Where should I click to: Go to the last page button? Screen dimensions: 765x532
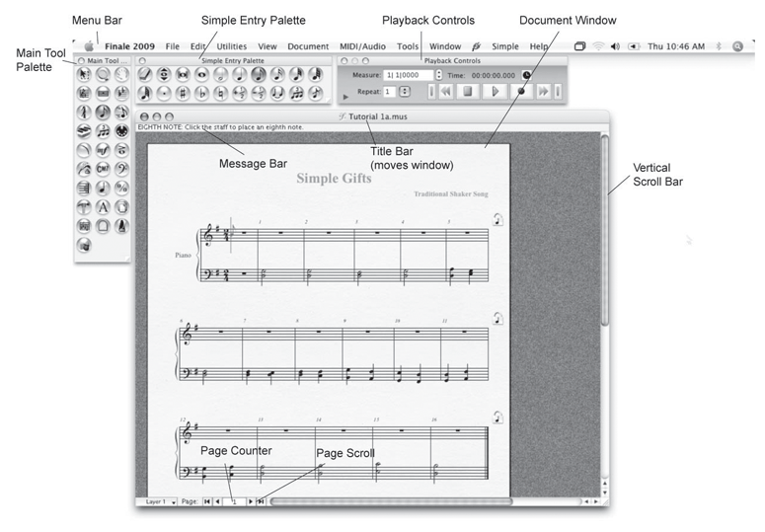[261, 501]
